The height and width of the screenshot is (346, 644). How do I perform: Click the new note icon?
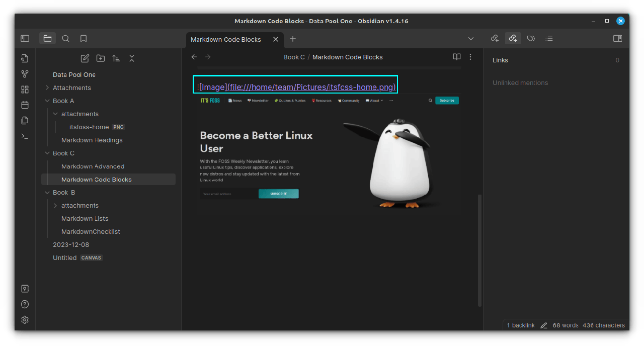coord(85,58)
